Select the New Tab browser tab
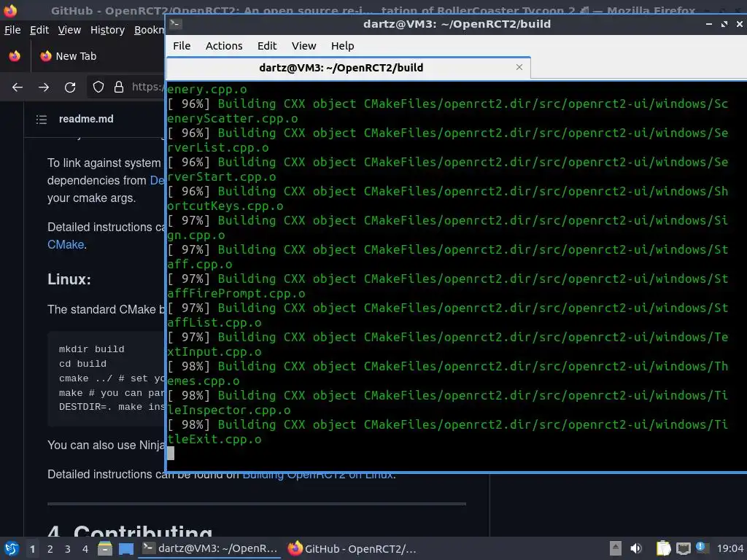The height and width of the screenshot is (560, 747). click(75, 56)
